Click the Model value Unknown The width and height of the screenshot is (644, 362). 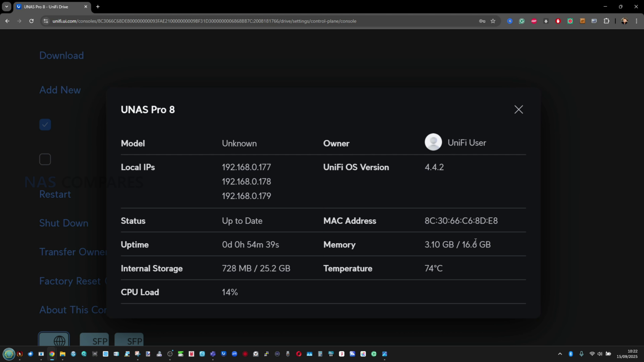tap(239, 143)
